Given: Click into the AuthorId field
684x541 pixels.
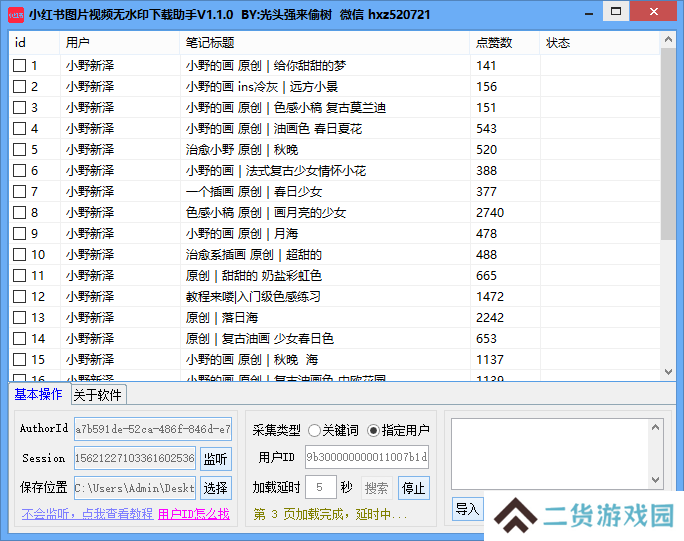Looking at the screenshot, I should click(x=153, y=429).
